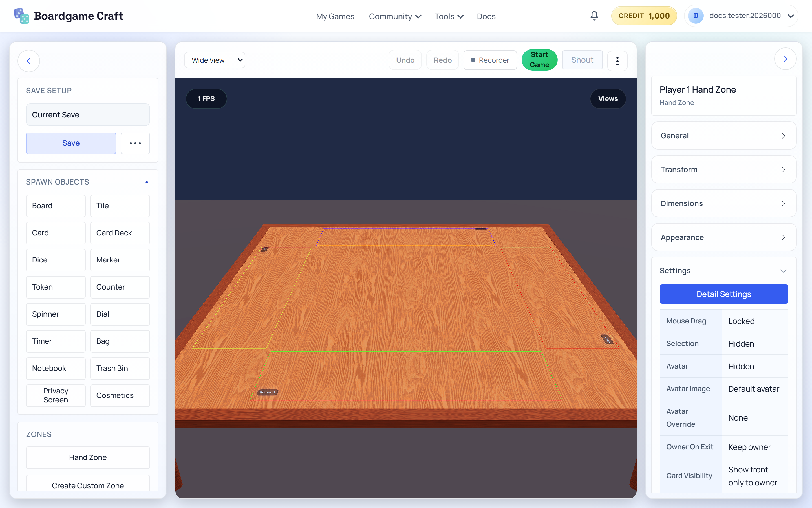Image resolution: width=812 pixels, height=508 pixels.
Task: Open the notifications bell
Action: (x=594, y=16)
